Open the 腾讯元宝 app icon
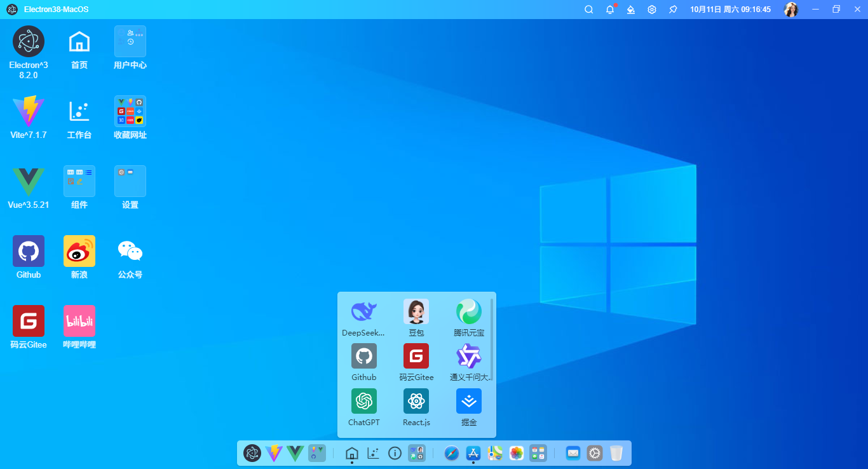 [x=468, y=311]
